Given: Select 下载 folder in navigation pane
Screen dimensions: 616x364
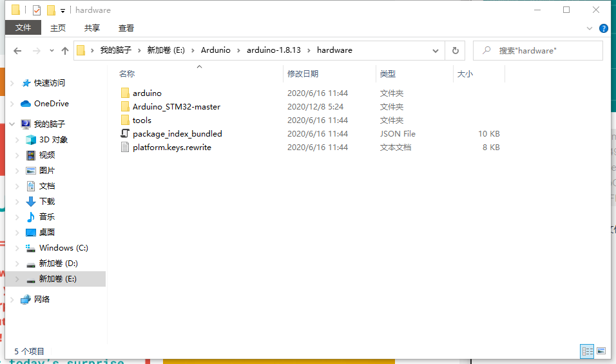Looking at the screenshot, I should coord(47,202).
